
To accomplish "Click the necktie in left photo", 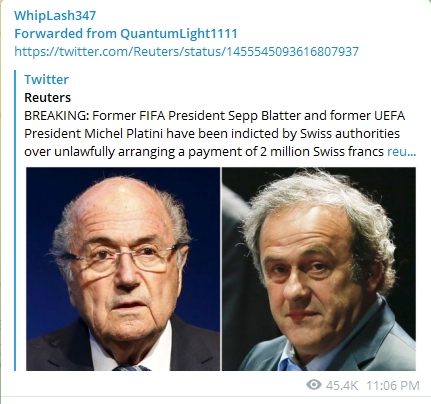I will coord(131,368).
